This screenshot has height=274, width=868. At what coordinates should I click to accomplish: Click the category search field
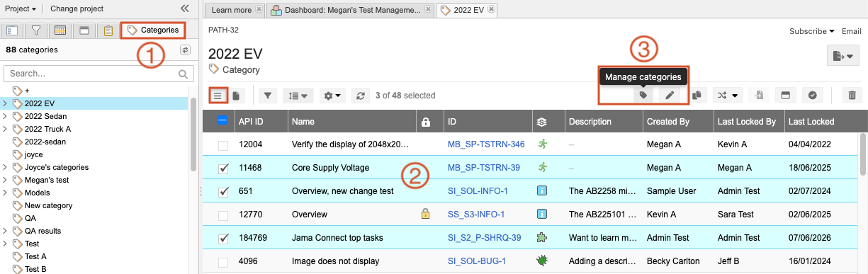98,74
